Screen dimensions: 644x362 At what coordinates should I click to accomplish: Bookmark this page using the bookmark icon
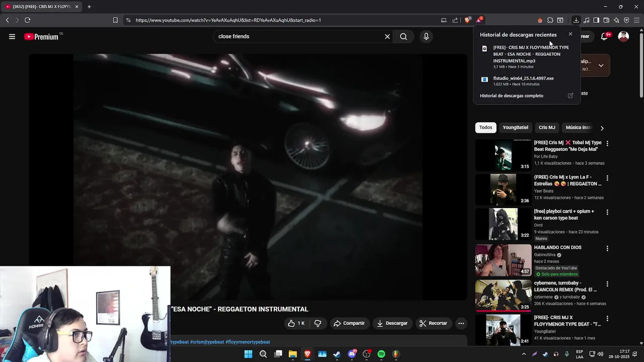tap(115, 20)
